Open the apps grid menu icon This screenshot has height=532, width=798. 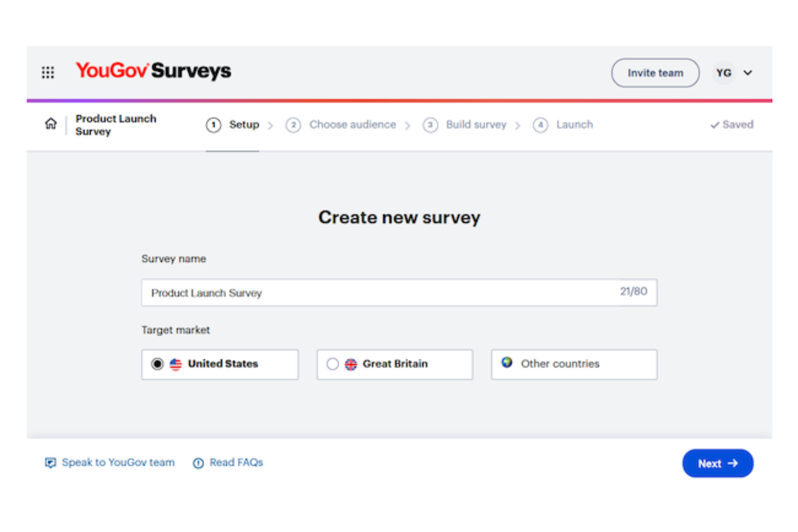(48, 72)
